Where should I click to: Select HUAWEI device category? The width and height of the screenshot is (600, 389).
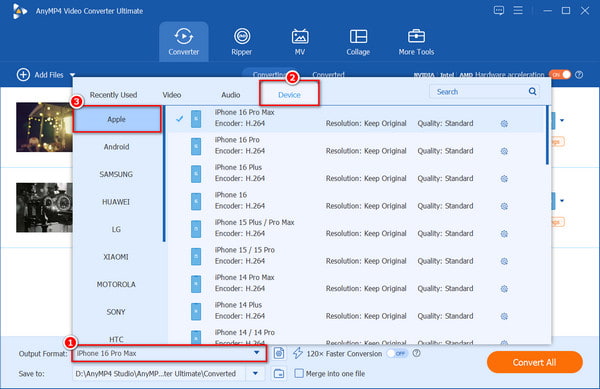coord(117,202)
